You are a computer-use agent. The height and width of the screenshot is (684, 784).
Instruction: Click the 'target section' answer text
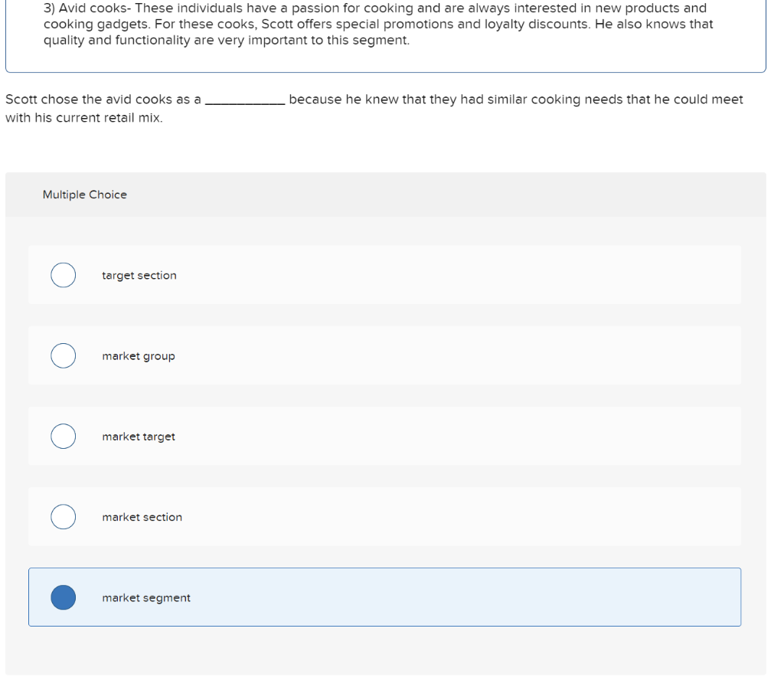(139, 276)
